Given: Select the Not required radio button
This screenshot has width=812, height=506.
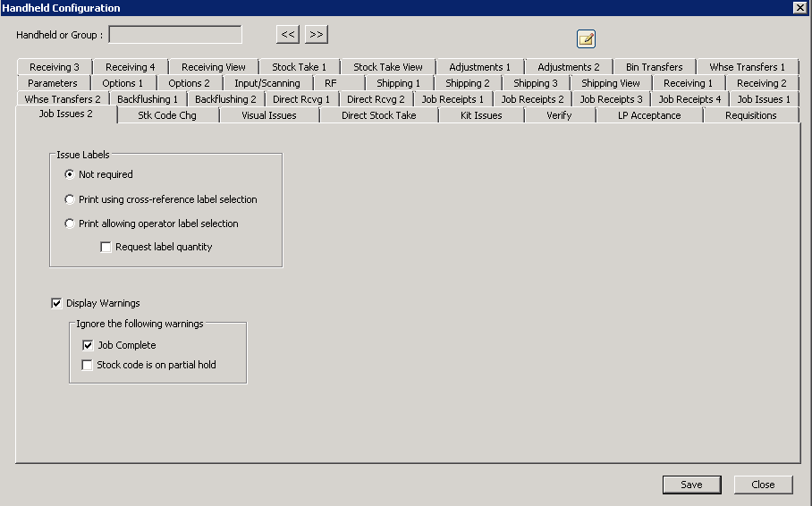Looking at the screenshot, I should [x=70, y=174].
